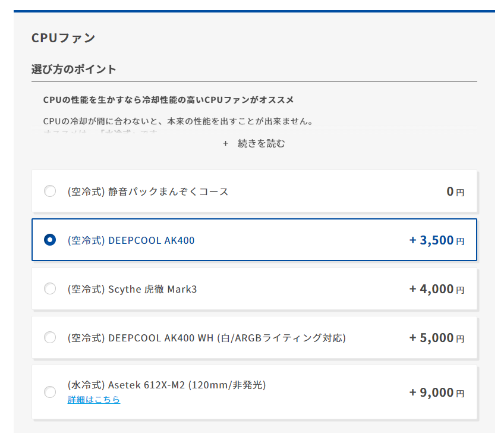The width and height of the screenshot is (504, 433).
Task: Select the DEEPCOOL AK400 radio button
Action: pyautogui.click(x=50, y=240)
